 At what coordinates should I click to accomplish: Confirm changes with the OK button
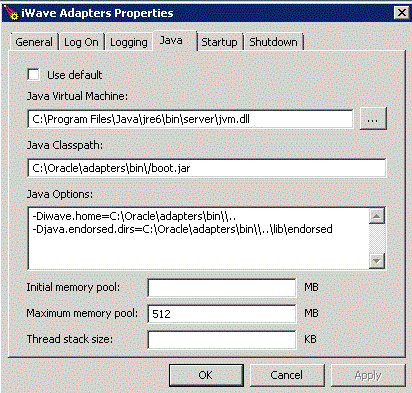click(206, 375)
